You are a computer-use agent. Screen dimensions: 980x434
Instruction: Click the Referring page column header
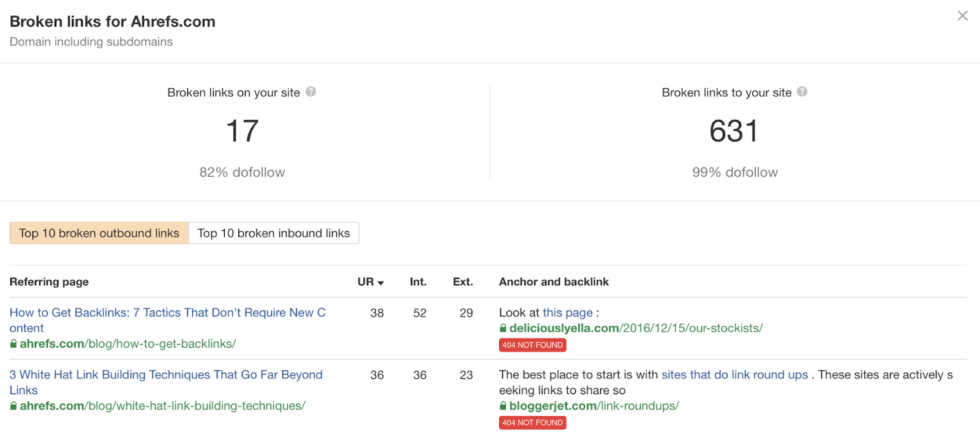(x=49, y=282)
